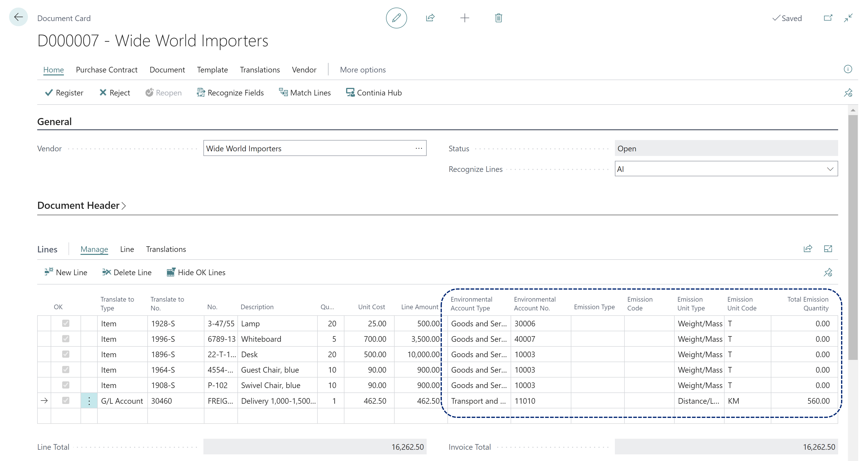This screenshot has height=461, width=868.
Task: Toggle the OK checkbox for Guest Chair, blue
Action: tap(66, 370)
